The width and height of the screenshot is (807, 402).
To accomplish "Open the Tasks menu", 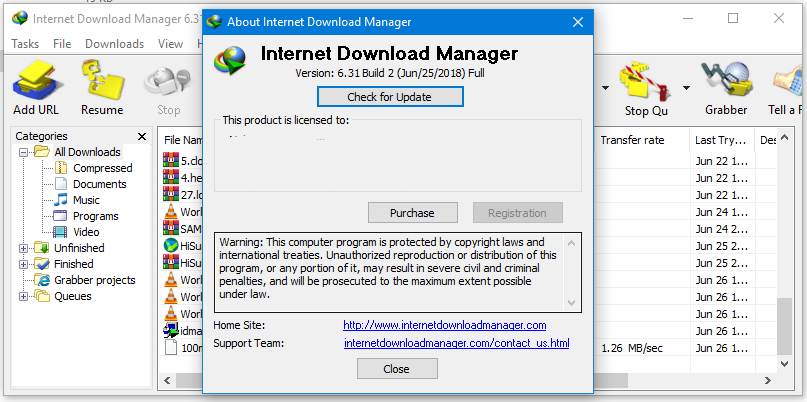I will click(25, 44).
